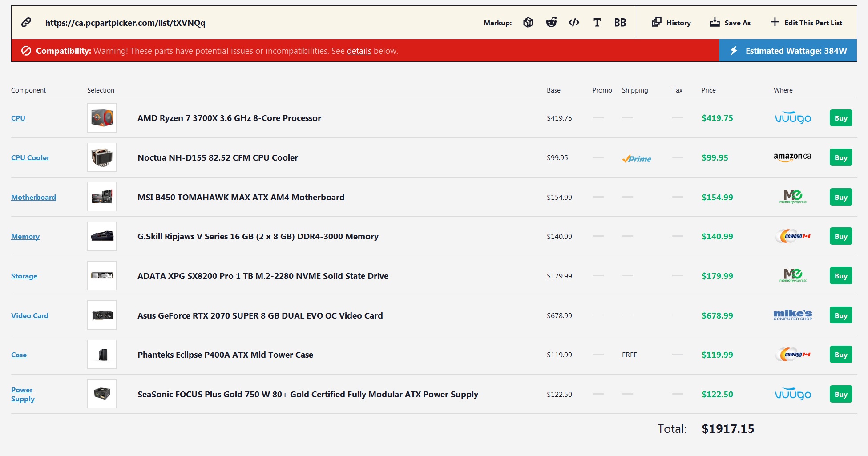Click the ADATA SX8200 SSD thumbnail
The image size is (868, 456).
[102, 276]
